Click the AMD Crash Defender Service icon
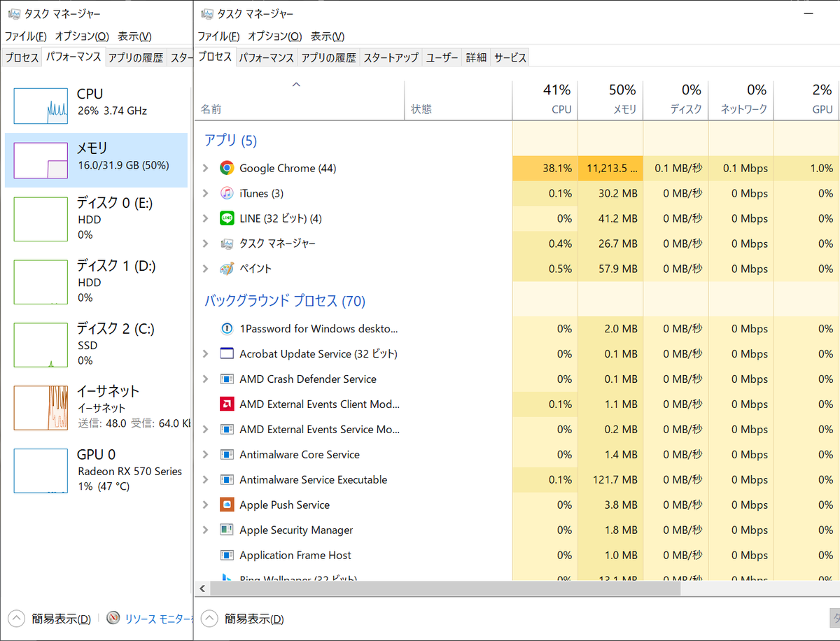The image size is (840, 641). pos(226,379)
